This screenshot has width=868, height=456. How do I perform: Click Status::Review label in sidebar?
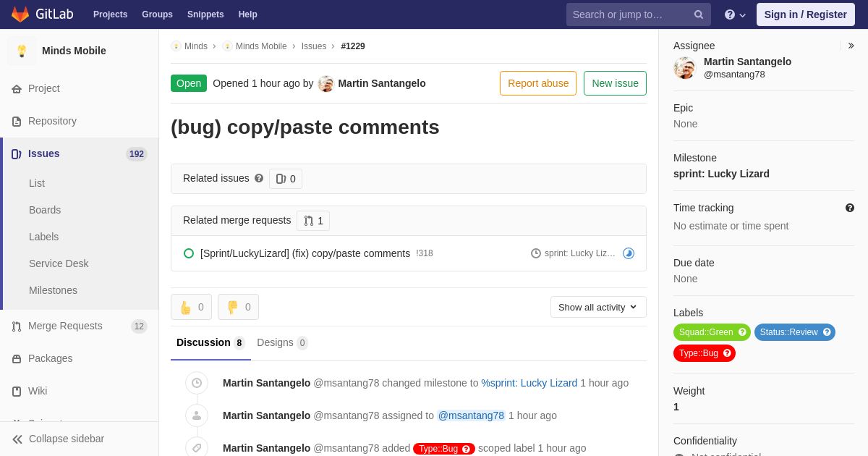(x=794, y=332)
